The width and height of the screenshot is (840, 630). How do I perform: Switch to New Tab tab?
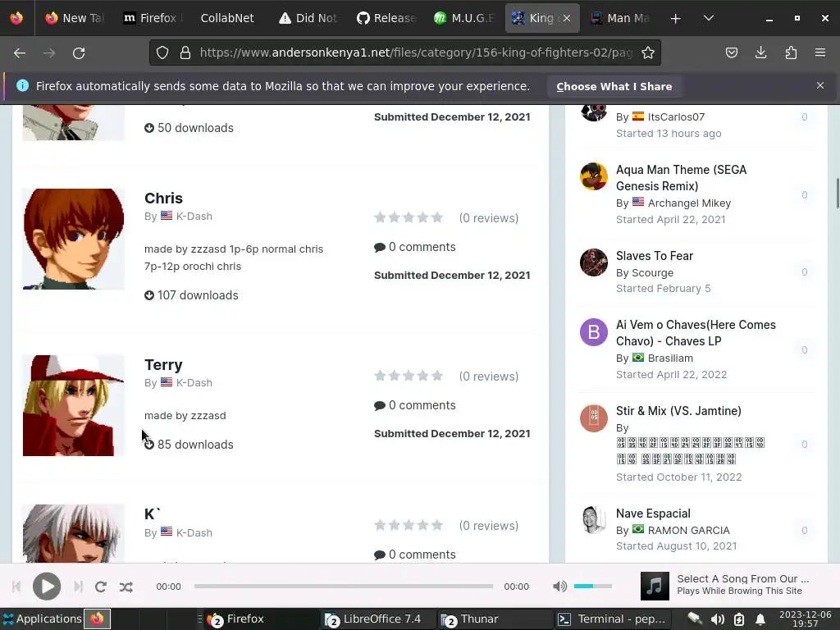[74, 18]
